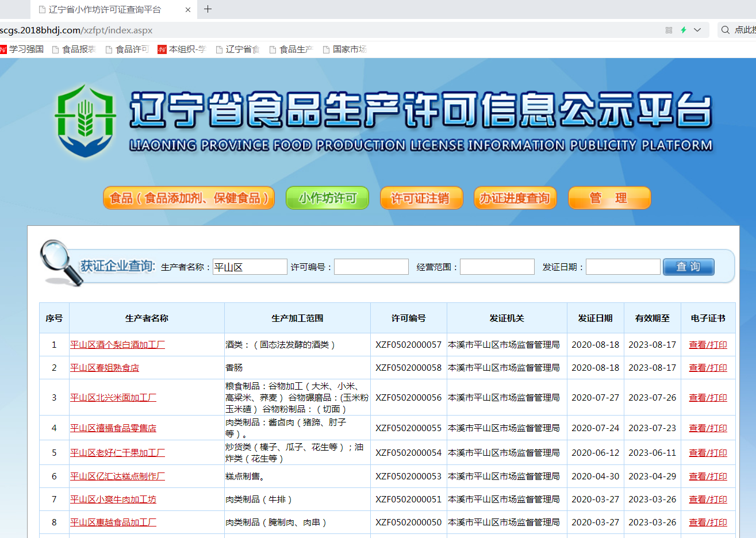Click the 2020-06-12 issue date cell
This screenshot has width=756, height=538.
(x=596, y=453)
